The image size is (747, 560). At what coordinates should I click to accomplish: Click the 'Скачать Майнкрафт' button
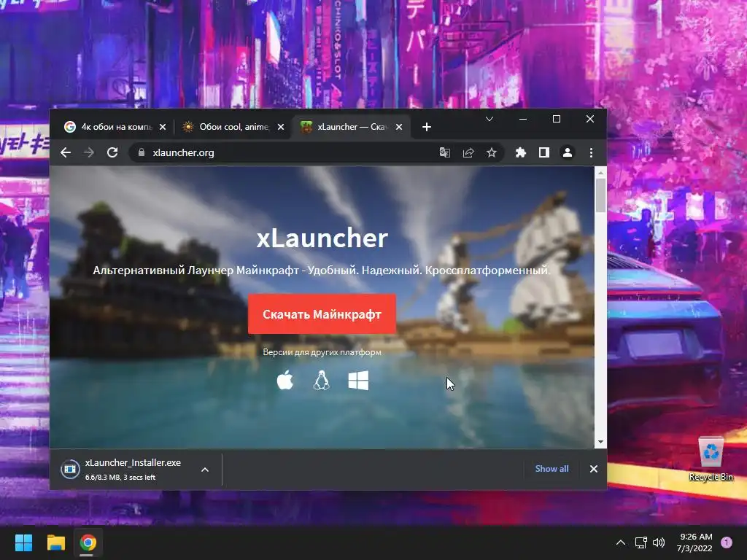pos(322,314)
